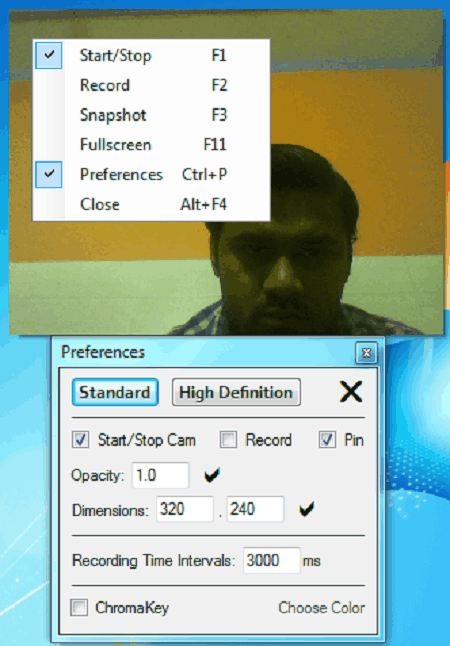Click the Preferences title text

103,352
